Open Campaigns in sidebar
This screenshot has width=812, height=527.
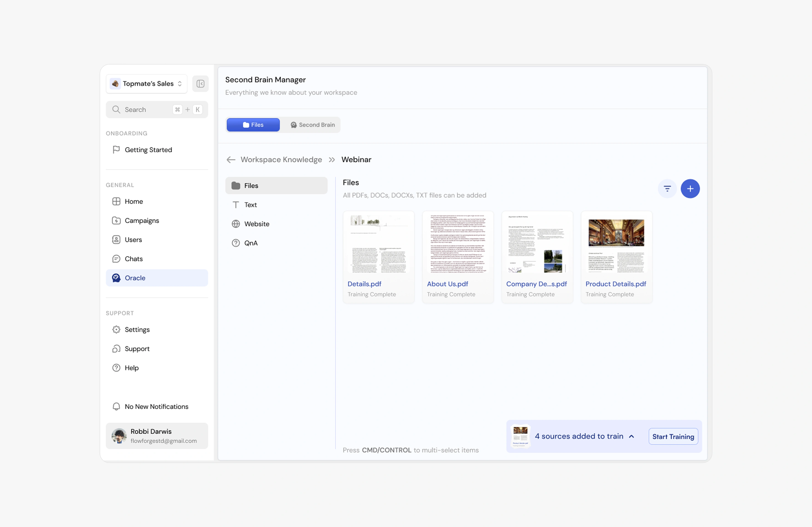pos(142,220)
